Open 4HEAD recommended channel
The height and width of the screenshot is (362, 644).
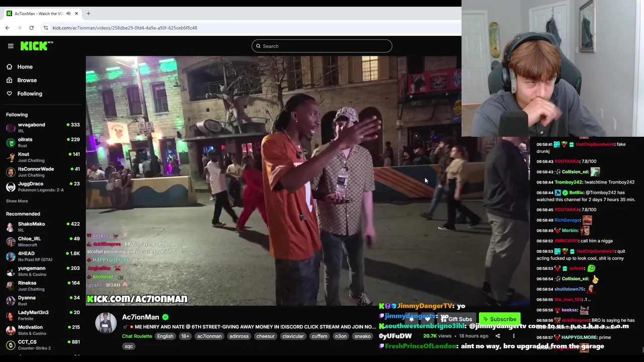coord(43,256)
